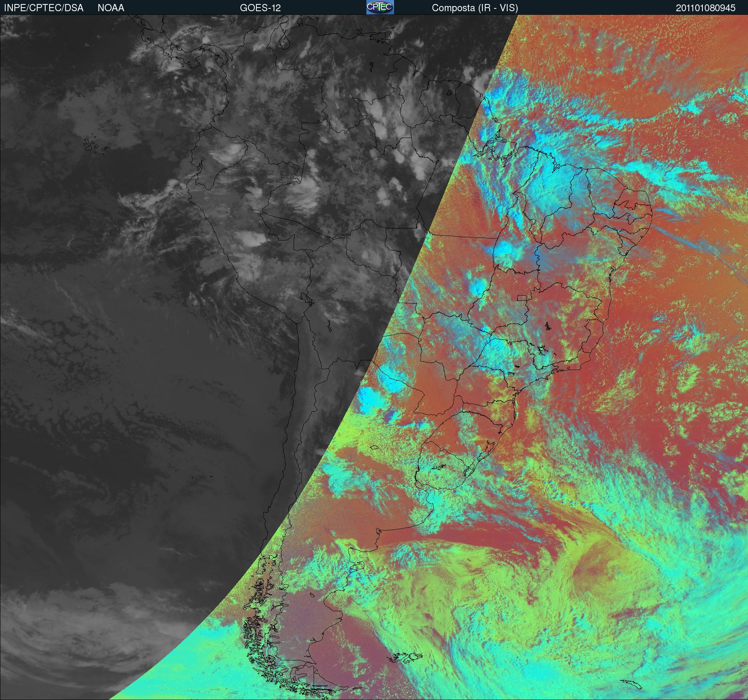Click the GOES-12 satellite label
Screen dimensions: 748x700
(x=260, y=8)
